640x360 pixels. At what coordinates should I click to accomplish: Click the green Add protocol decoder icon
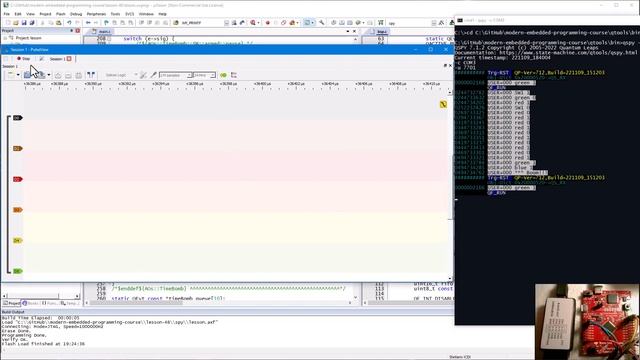pos(223,75)
